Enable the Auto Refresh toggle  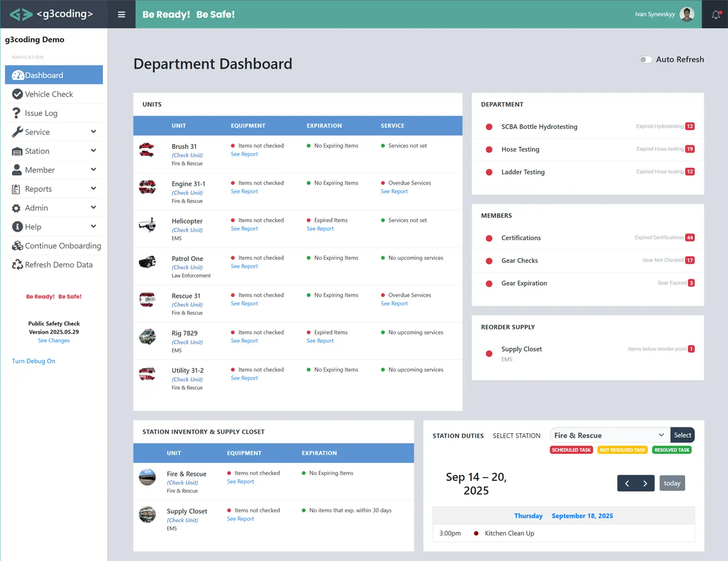(645, 60)
